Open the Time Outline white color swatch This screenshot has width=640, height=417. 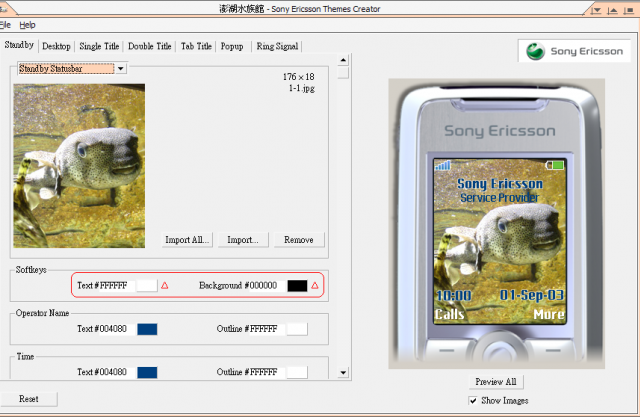pos(297,372)
